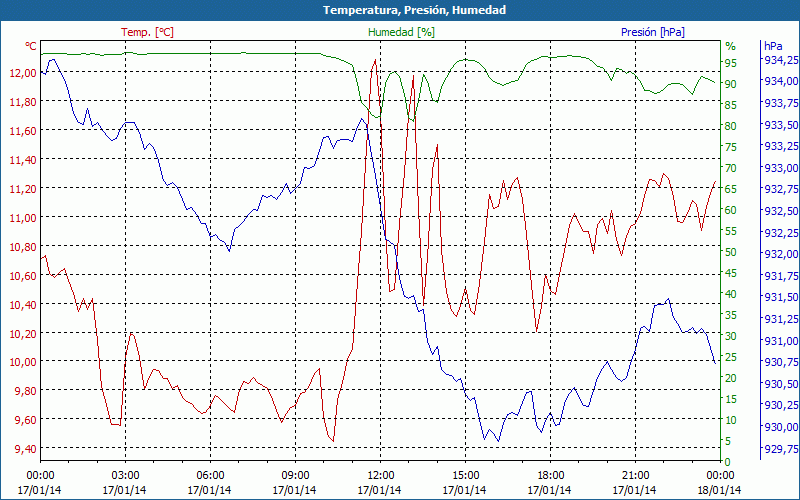800x500 pixels.
Task: Click pressure axis value "931,50"
Action: tap(781, 297)
